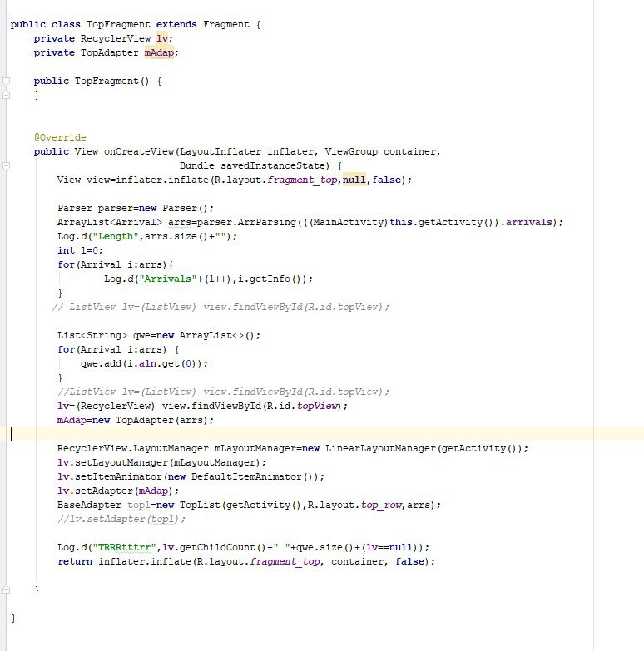This screenshot has height=651, width=644.
Task: Click 'fragment_top' in the 'View view=' line
Action: pyautogui.click(x=303, y=180)
